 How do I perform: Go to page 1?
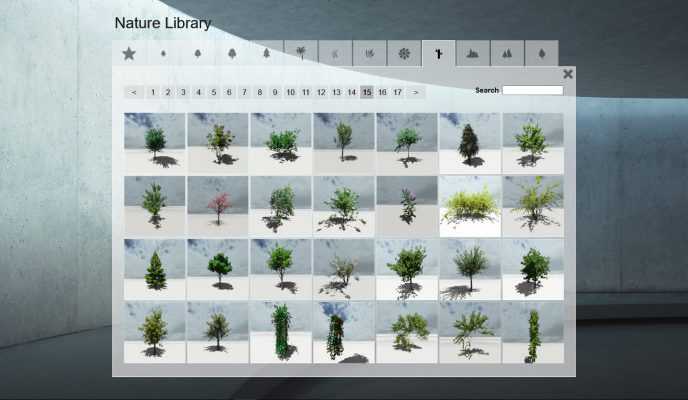(x=153, y=92)
